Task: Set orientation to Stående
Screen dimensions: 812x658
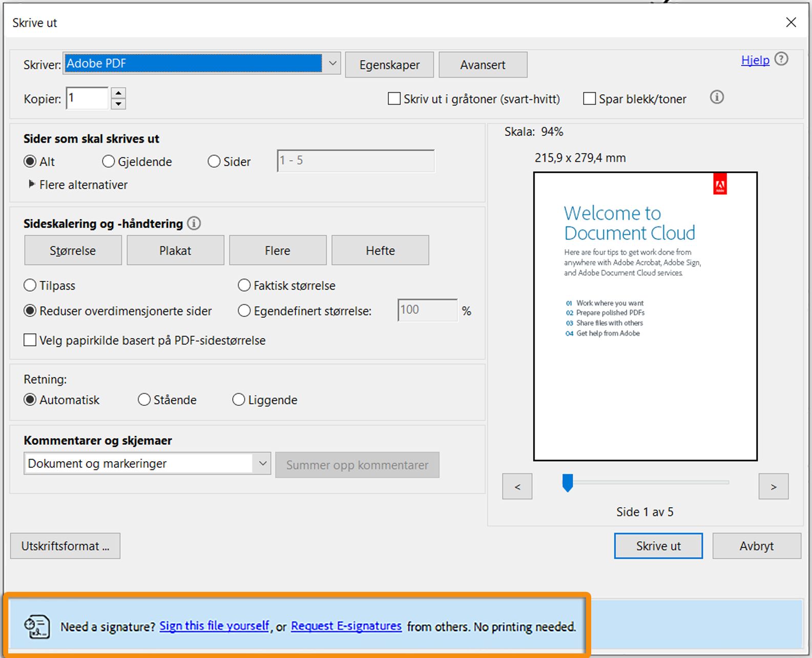Action: [x=144, y=400]
